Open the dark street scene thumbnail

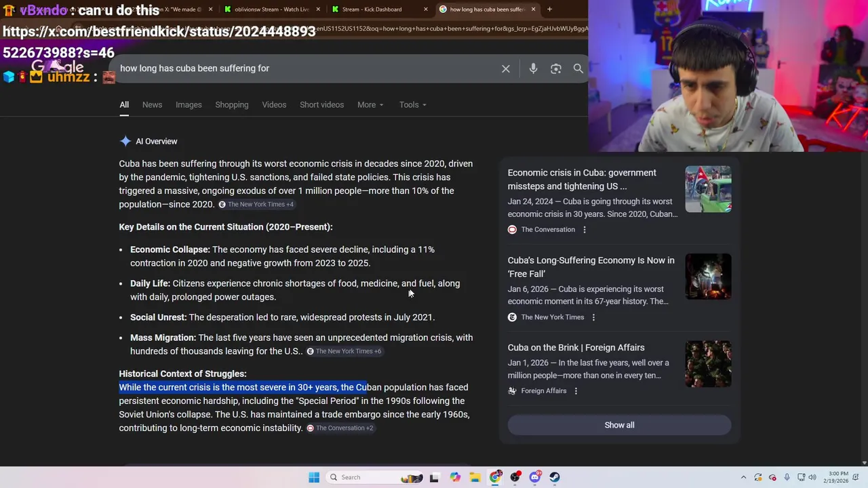pyautogui.click(x=708, y=277)
